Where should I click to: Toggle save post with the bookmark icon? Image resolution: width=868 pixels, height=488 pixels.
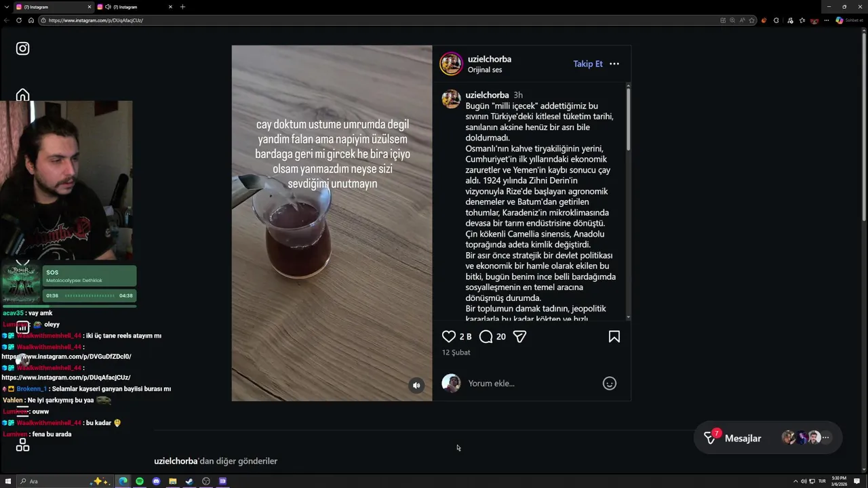point(614,337)
